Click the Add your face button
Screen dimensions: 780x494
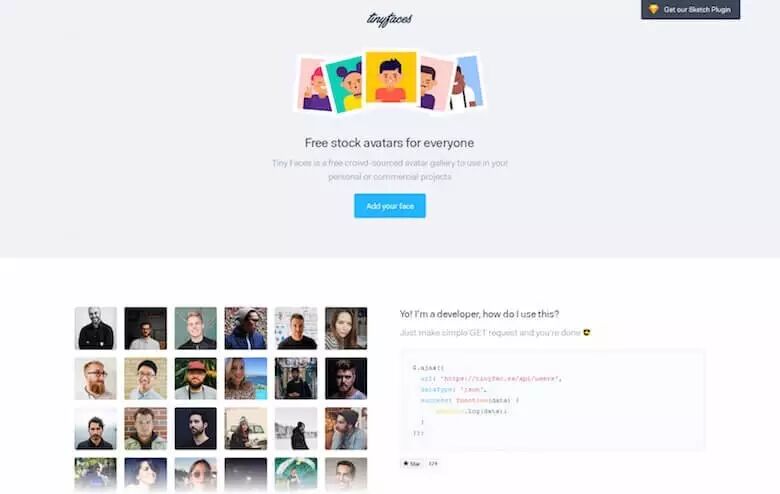390,206
